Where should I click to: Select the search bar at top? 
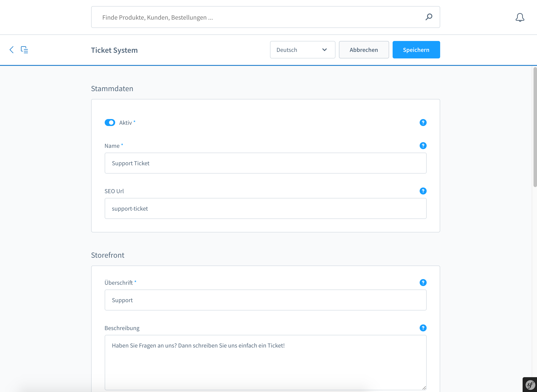click(x=266, y=17)
